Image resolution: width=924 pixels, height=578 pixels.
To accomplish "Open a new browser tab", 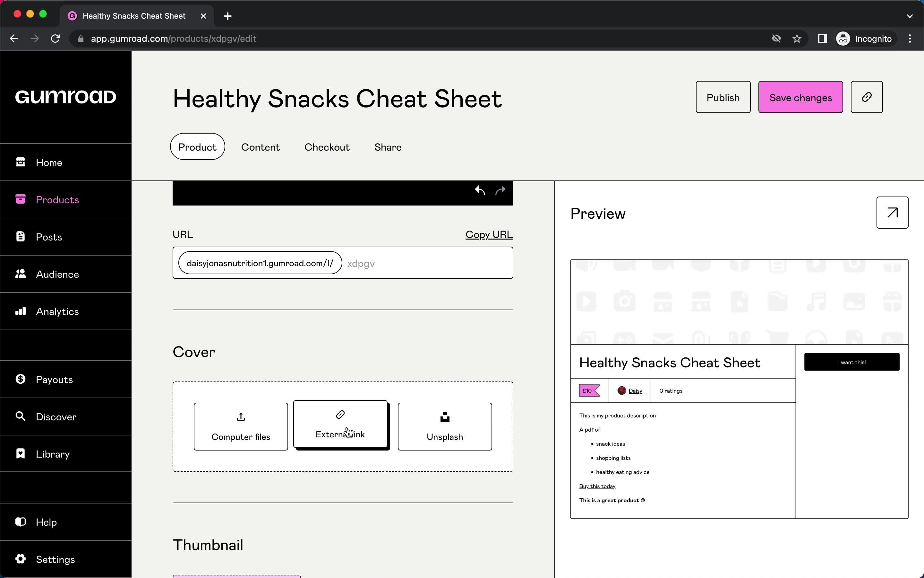I will (x=227, y=16).
